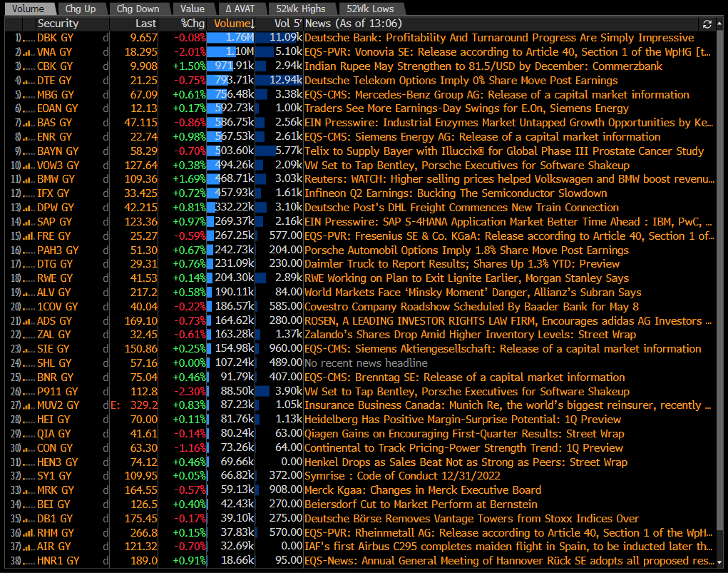Image resolution: width=728 pixels, height=573 pixels.
Task: Select the ALV GY security
Action: click(x=54, y=293)
